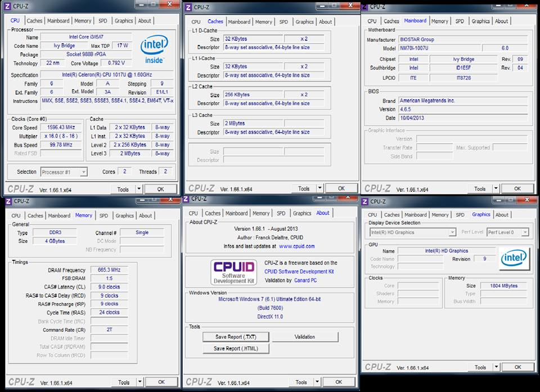This screenshot has width=540, height=392.
Task: Click Save Report (.HTML) button
Action: coord(236,349)
